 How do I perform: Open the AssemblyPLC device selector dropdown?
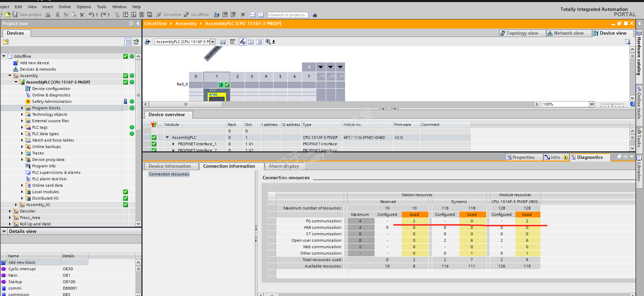point(213,42)
